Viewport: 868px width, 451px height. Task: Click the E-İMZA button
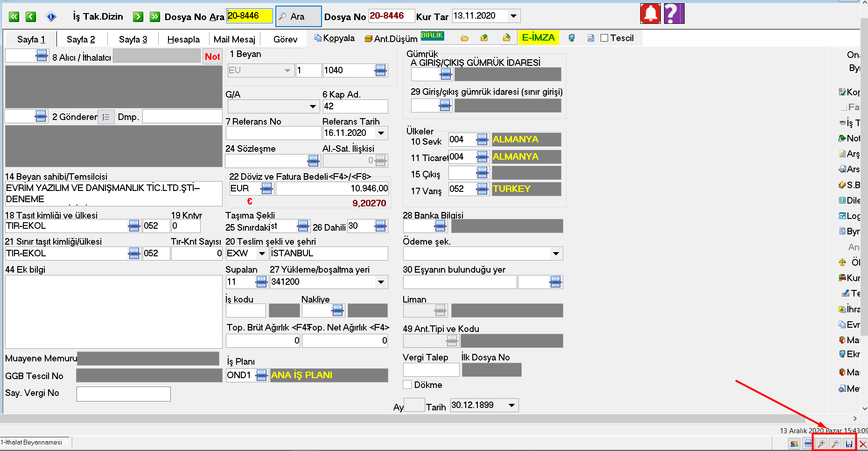538,38
